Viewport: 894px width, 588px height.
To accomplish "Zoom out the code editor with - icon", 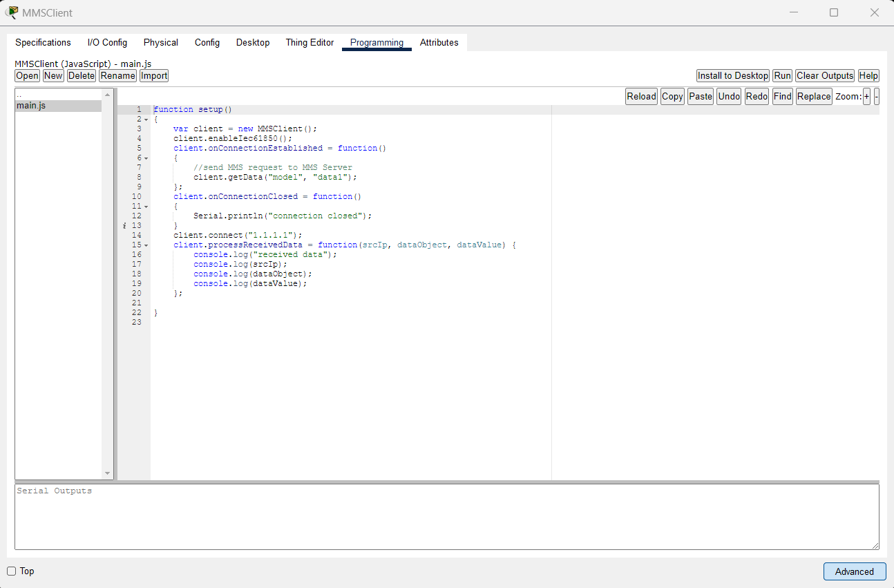I will pos(876,96).
